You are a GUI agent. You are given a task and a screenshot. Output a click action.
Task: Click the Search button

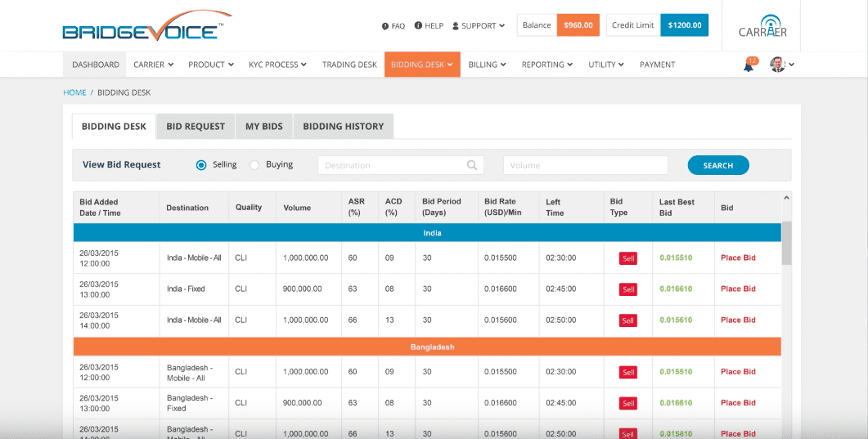[x=717, y=165]
